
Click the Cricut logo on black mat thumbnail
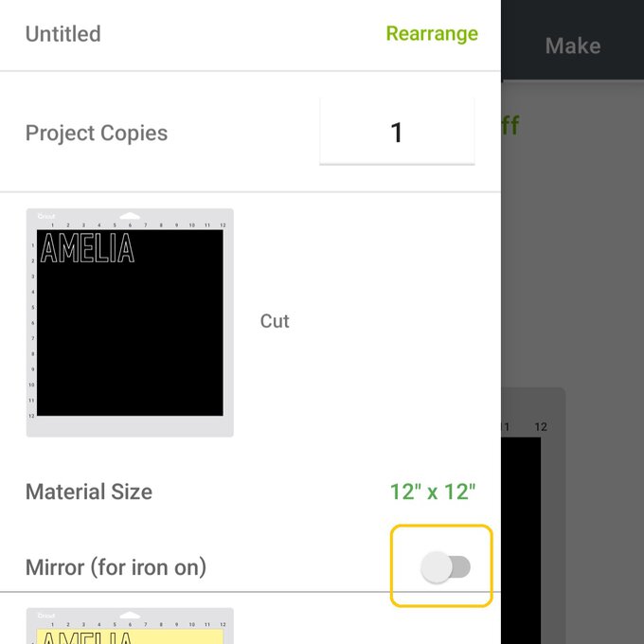pos(46,217)
